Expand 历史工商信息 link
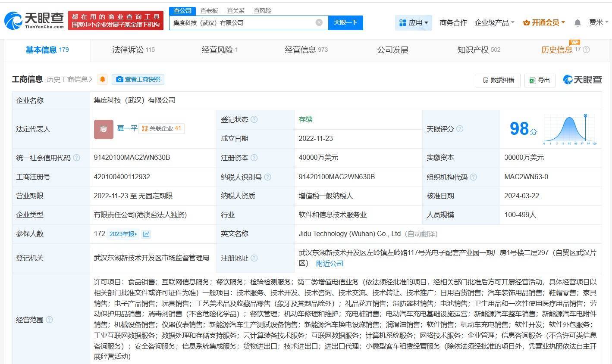The image size is (612, 364). tap(69, 79)
